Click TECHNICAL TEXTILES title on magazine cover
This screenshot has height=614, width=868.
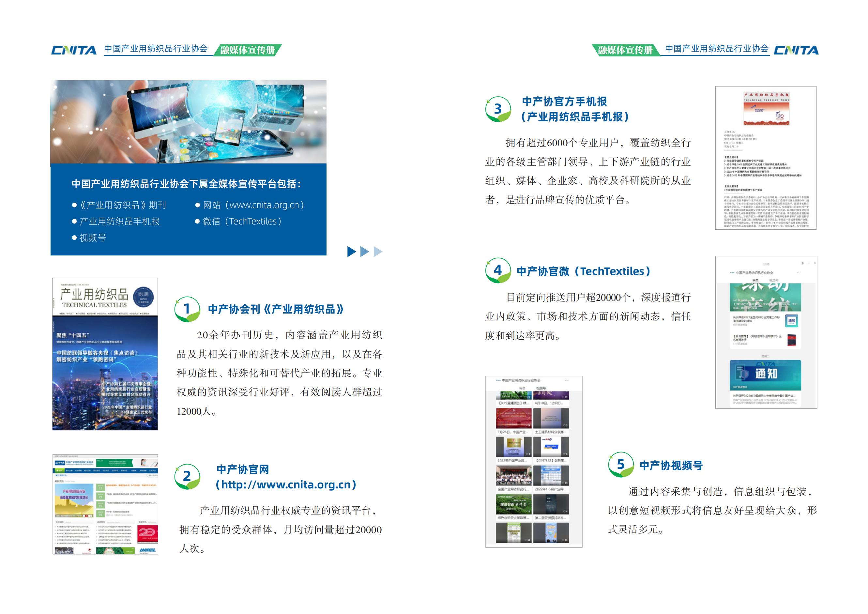[95, 305]
